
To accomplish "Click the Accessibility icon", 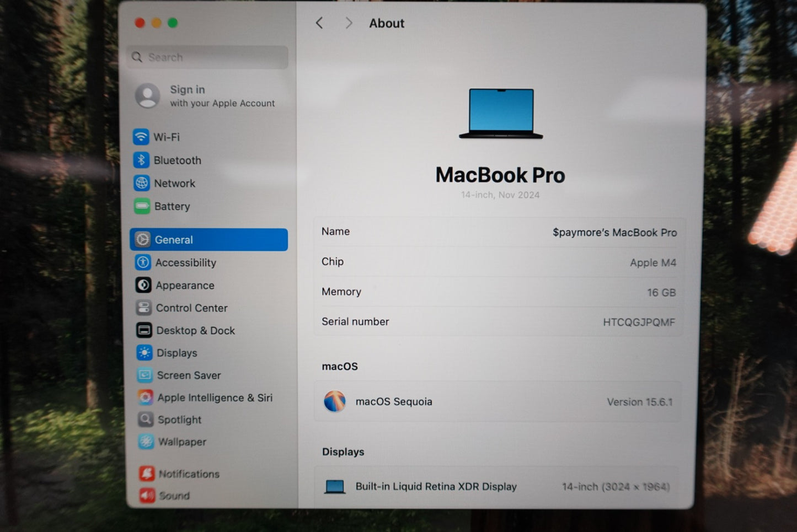I will 143,262.
